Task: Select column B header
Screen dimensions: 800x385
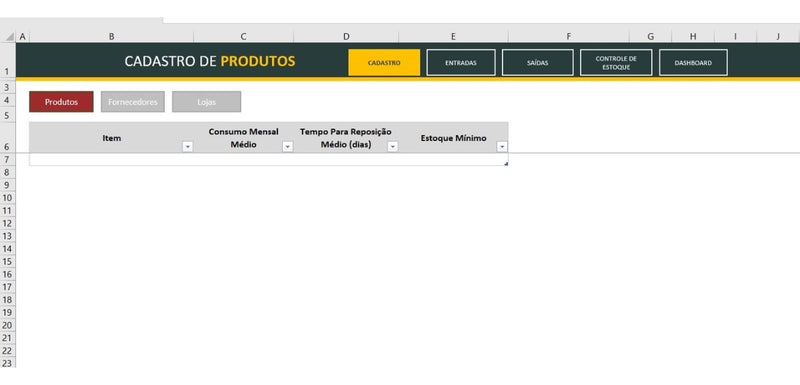Action: coord(111,37)
